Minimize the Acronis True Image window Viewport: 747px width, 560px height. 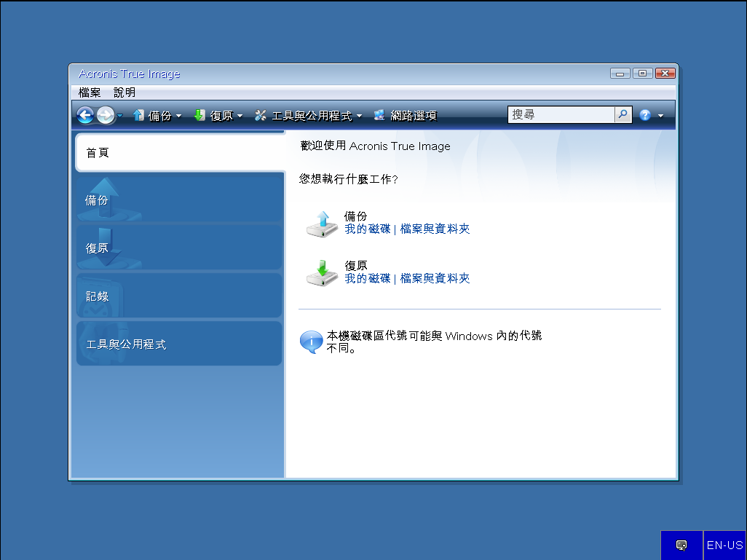point(620,74)
